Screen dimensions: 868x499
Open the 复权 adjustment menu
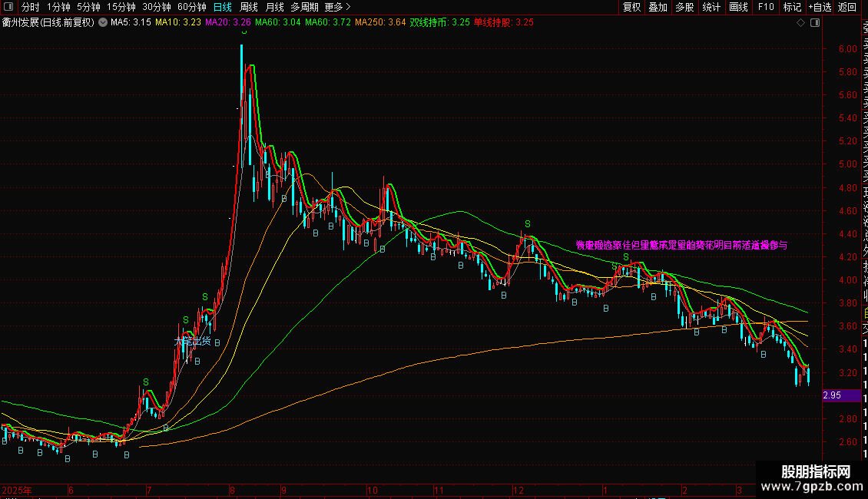coord(631,7)
